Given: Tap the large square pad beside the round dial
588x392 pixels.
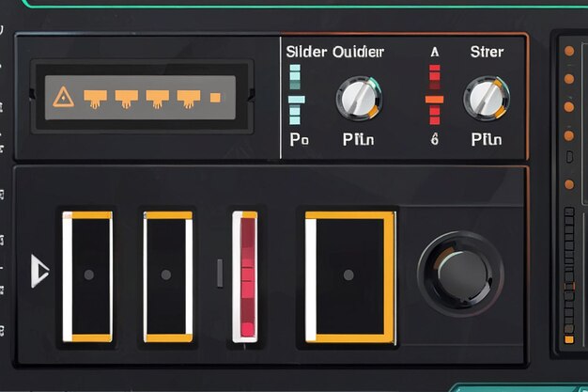Looking at the screenshot, I should pos(350,276).
